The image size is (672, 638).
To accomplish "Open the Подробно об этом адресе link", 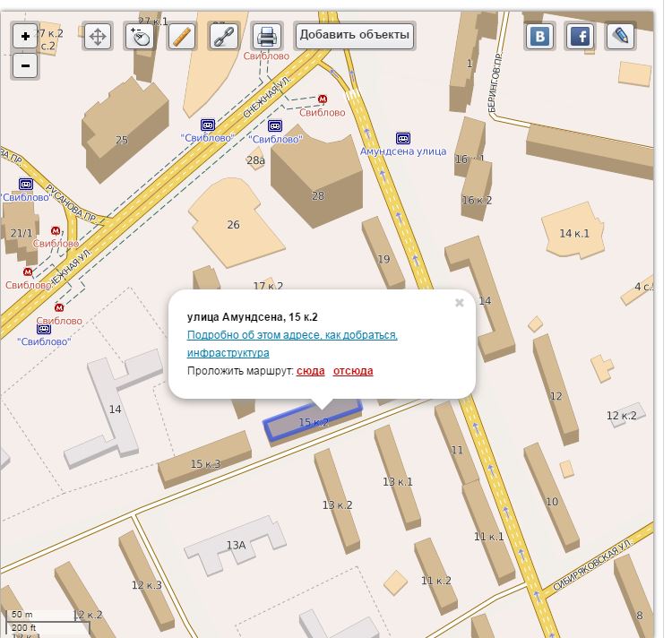I will pos(292,343).
